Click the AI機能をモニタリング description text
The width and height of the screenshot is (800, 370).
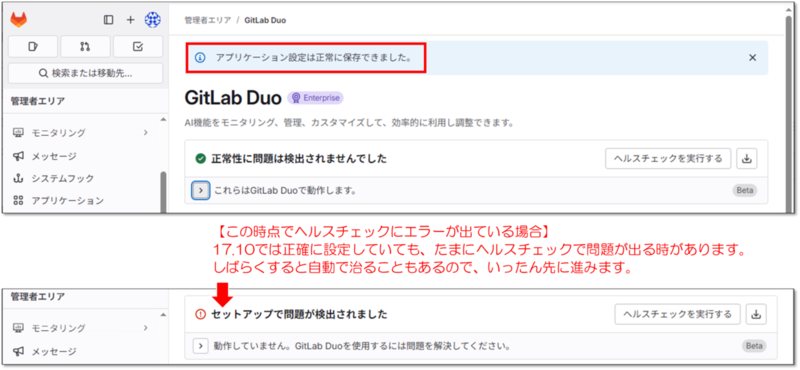[x=348, y=123]
